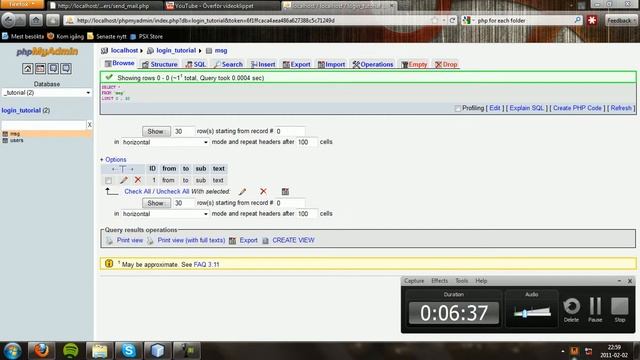Screen dimensions: 640x360
Task: Switch to the SQL tab
Action: tap(196, 64)
